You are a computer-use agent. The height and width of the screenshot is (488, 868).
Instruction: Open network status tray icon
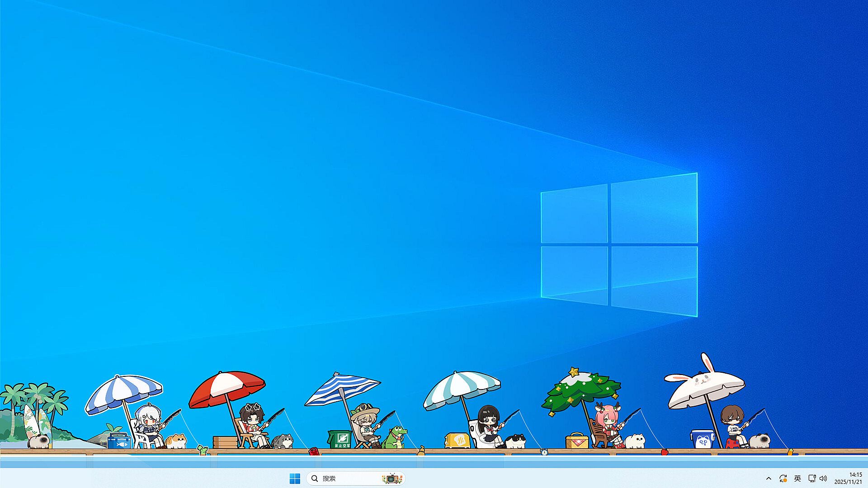812,479
